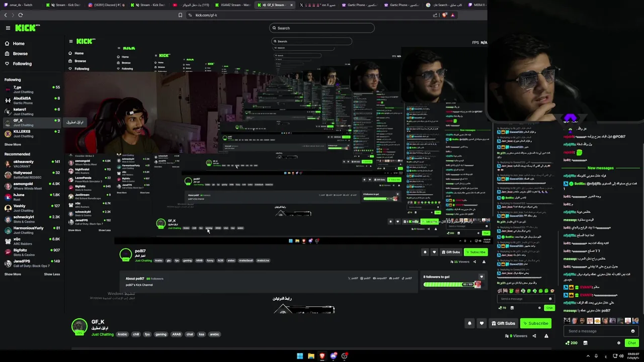Open KILLERX8 channel in Following list
This screenshot has width=644, height=362.
[x=32, y=134]
